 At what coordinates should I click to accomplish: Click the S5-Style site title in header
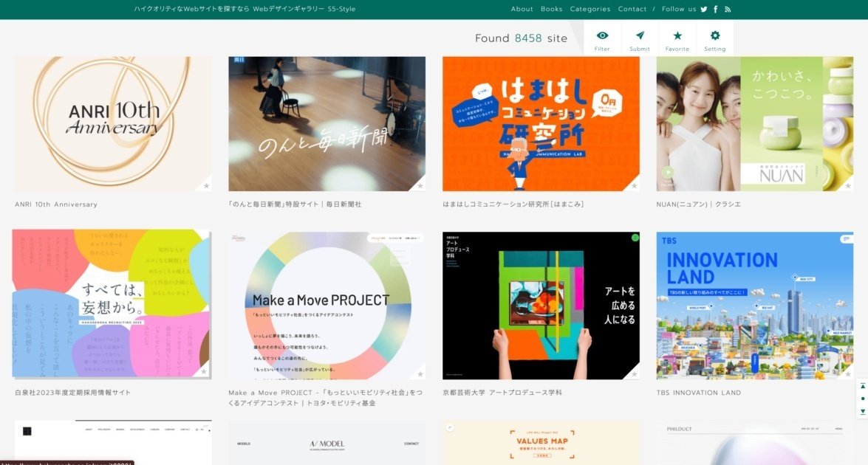pos(245,9)
